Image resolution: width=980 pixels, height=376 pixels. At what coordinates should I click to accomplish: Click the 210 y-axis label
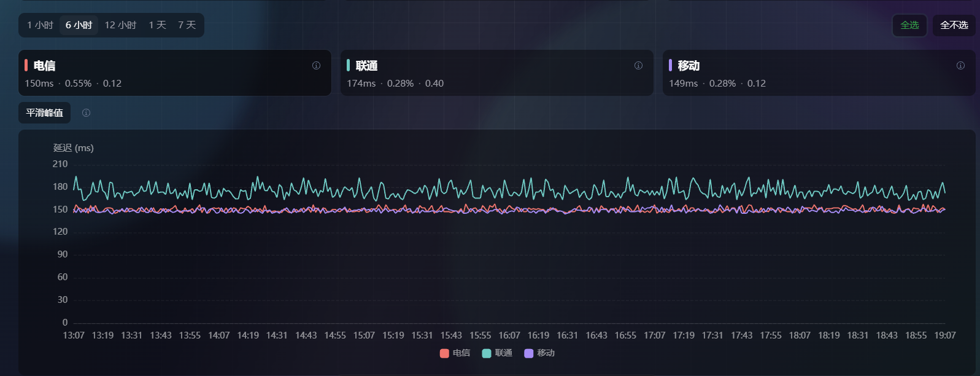[x=60, y=164]
